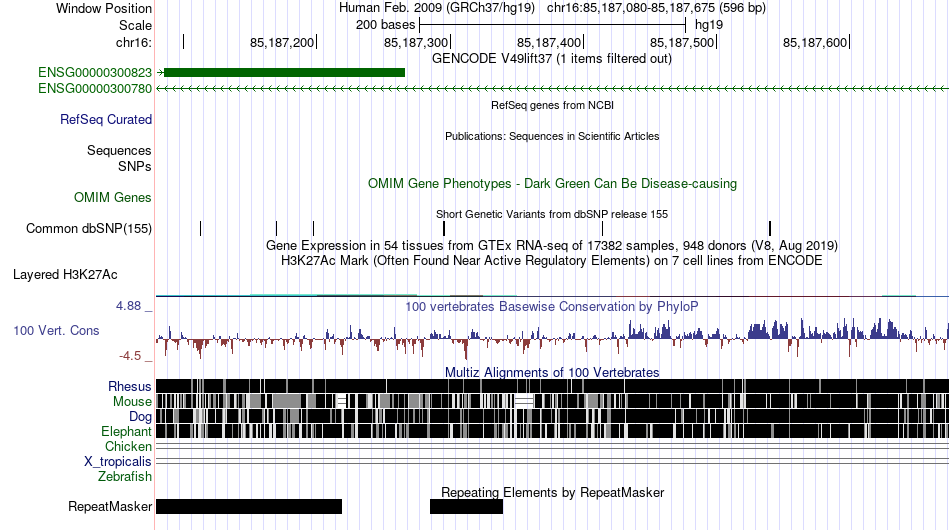Click the 85,187,600 ruler position

coord(815,42)
